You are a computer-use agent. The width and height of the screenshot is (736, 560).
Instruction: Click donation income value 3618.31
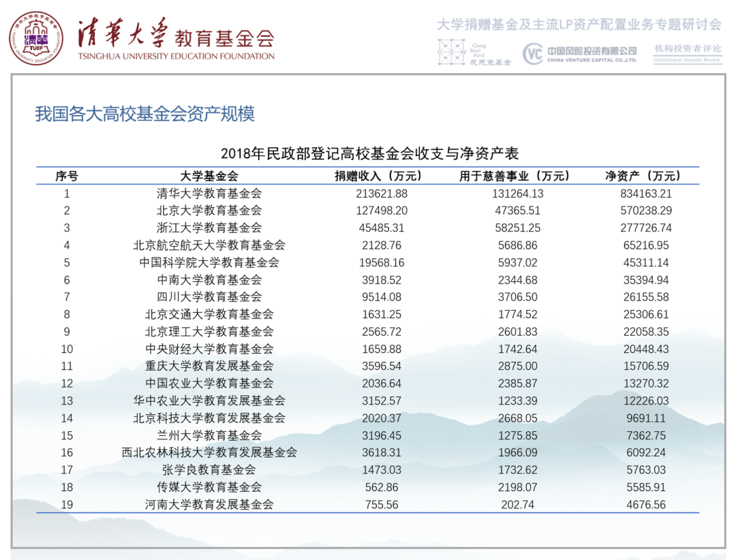[x=382, y=452]
